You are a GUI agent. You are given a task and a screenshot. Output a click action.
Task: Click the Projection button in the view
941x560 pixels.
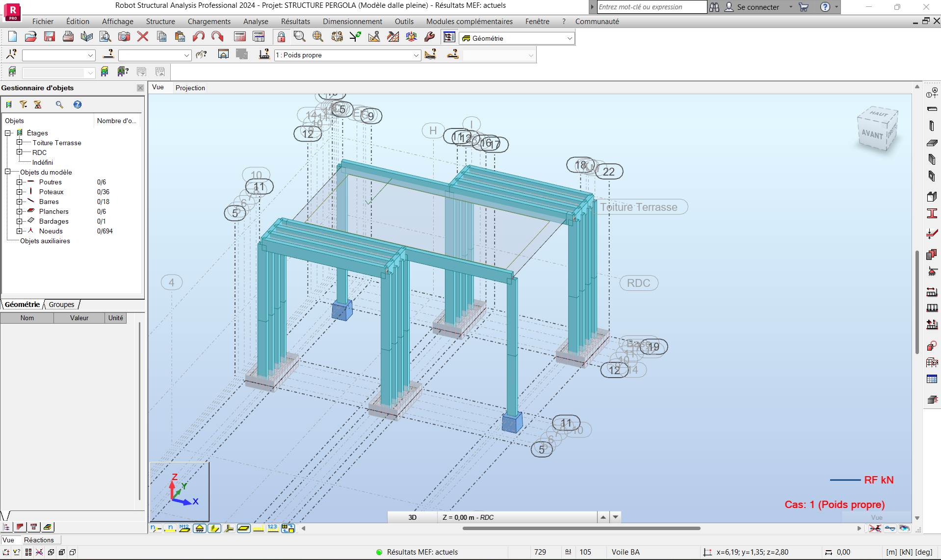(190, 88)
